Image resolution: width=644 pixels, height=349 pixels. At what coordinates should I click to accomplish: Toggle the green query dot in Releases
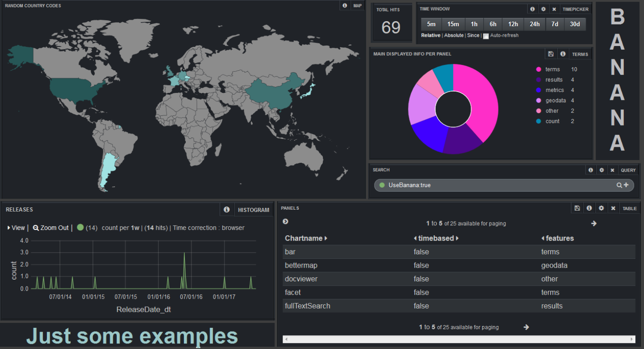tap(80, 228)
